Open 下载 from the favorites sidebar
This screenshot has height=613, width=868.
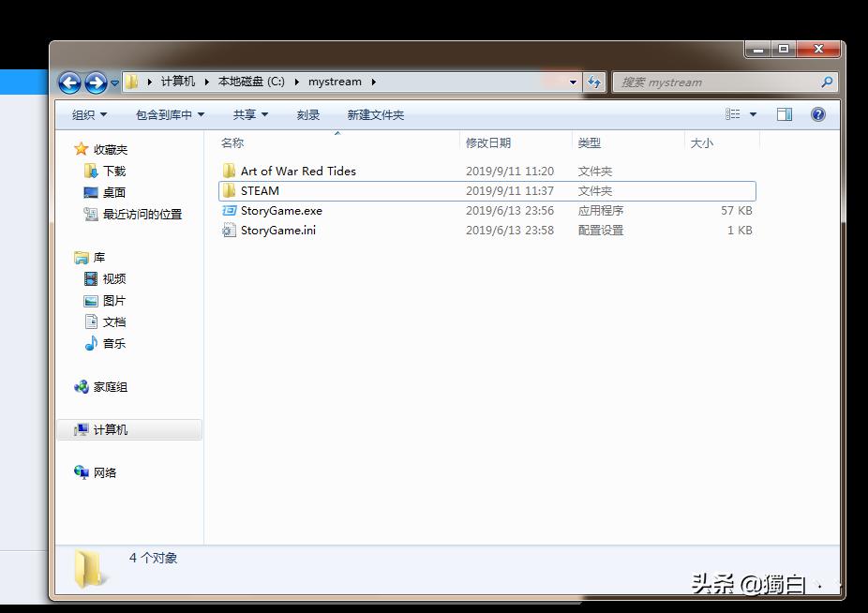tap(113, 171)
